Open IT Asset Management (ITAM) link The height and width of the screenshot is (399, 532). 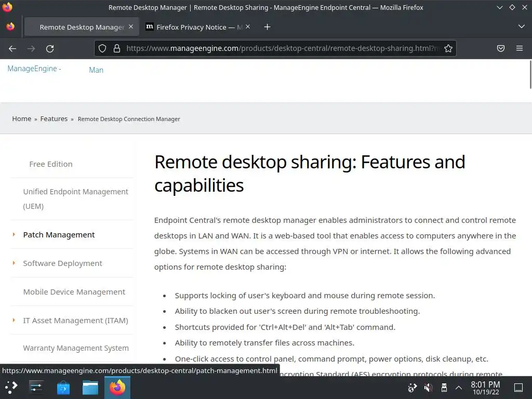[x=76, y=321]
